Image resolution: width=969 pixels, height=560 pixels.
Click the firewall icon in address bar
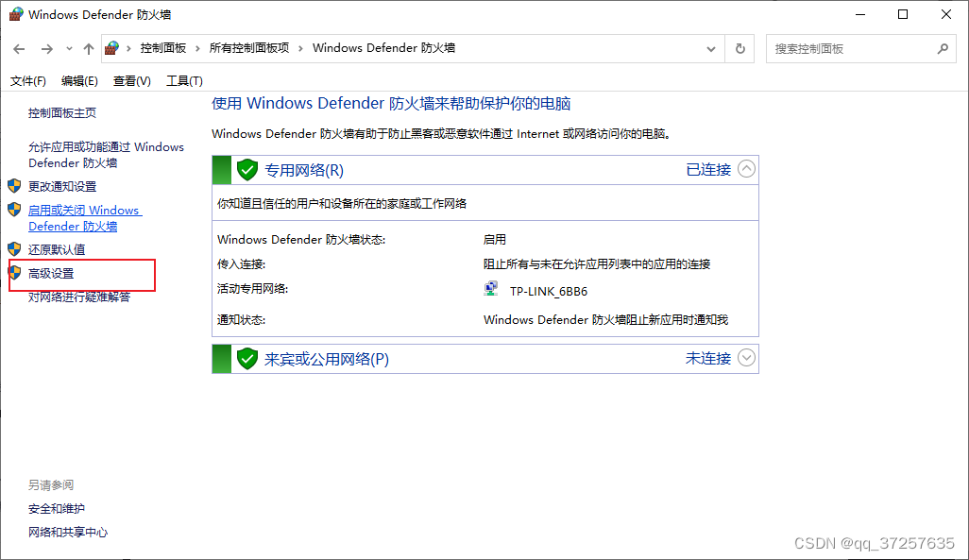(111, 48)
